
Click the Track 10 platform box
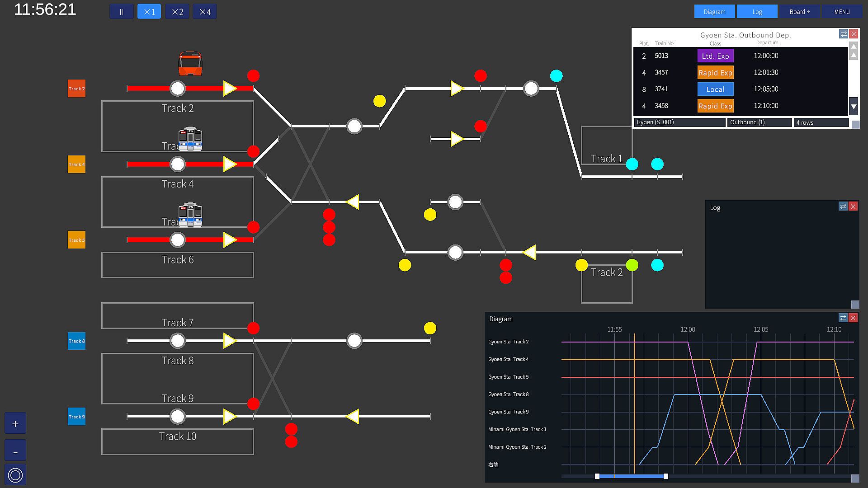[178, 441]
